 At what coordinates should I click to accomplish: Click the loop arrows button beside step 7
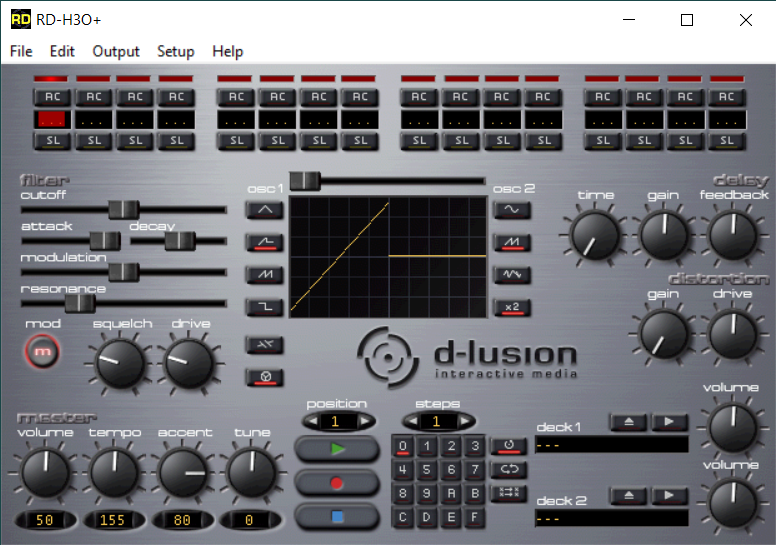[509, 469]
